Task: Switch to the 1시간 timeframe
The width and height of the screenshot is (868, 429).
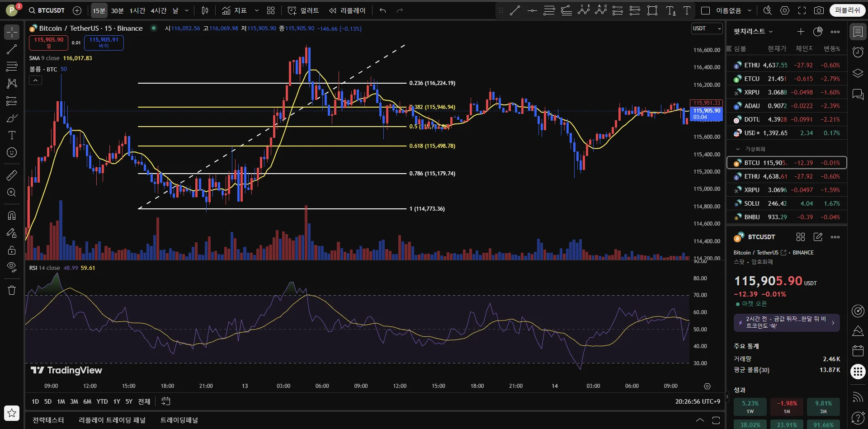Action: click(x=137, y=10)
